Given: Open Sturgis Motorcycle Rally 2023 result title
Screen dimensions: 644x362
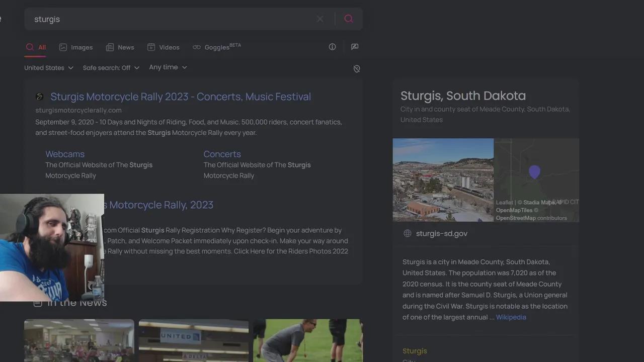Looking at the screenshot, I should coord(181,97).
